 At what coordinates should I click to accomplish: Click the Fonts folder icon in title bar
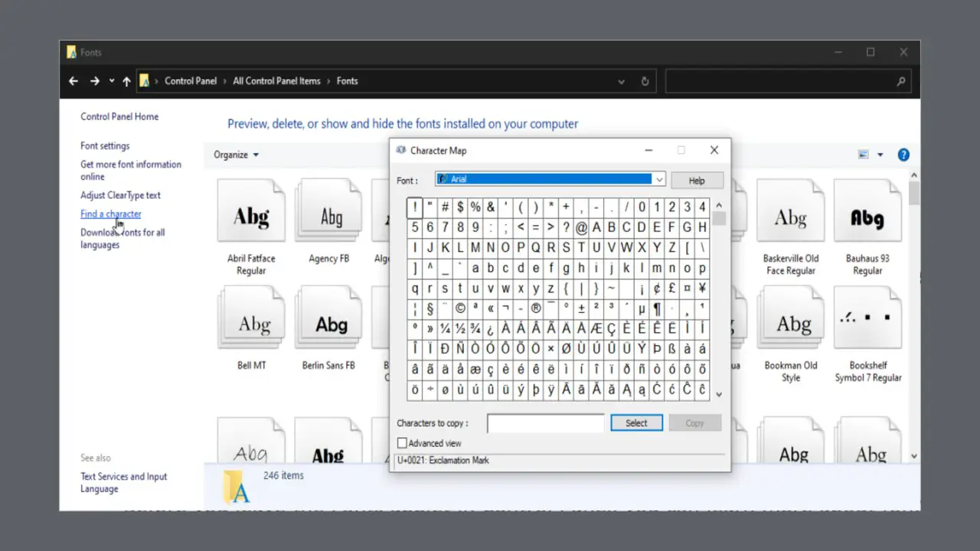coord(70,53)
